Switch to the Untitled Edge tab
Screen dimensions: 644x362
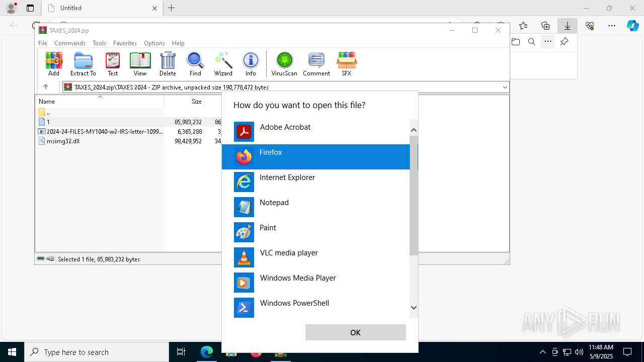102,8
